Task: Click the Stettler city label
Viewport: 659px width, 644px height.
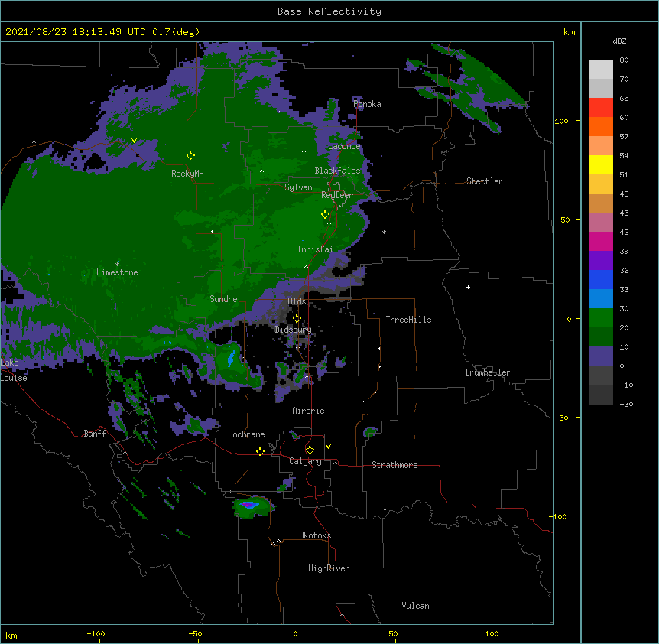Action: click(x=485, y=181)
